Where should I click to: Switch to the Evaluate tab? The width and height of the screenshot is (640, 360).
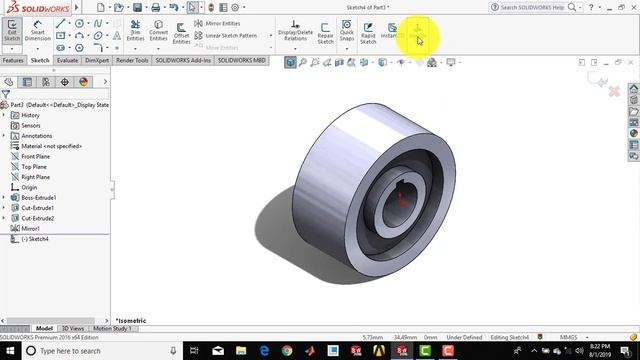point(67,60)
